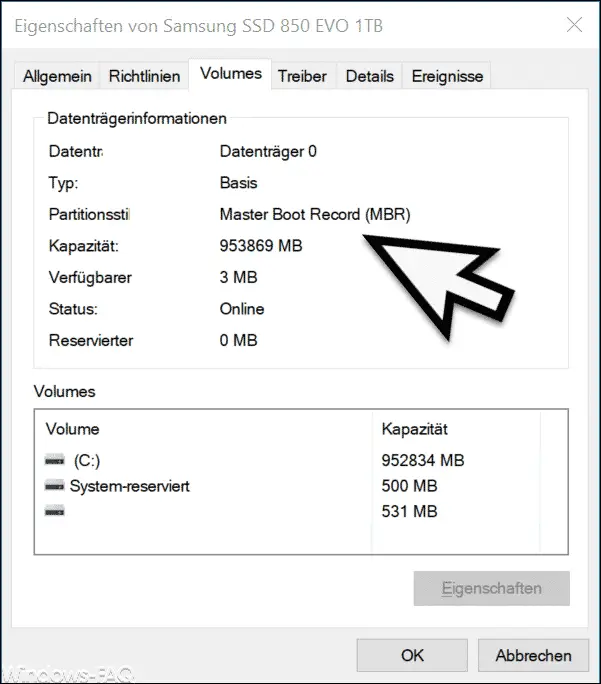Screen dimensions: 601x684
Task: Click the dialog title Eigenschaften von Samsung SSD
Action: point(198,26)
